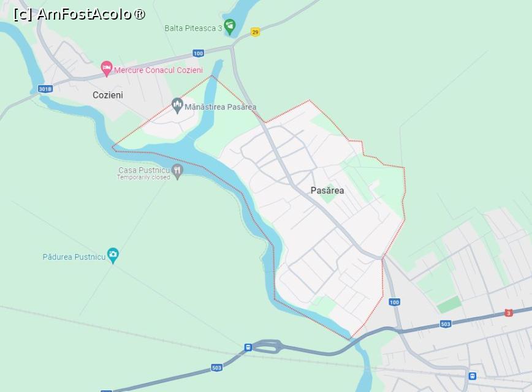The image size is (532, 392).
Task: Click the train station icon near interchange
Action: 248,347
